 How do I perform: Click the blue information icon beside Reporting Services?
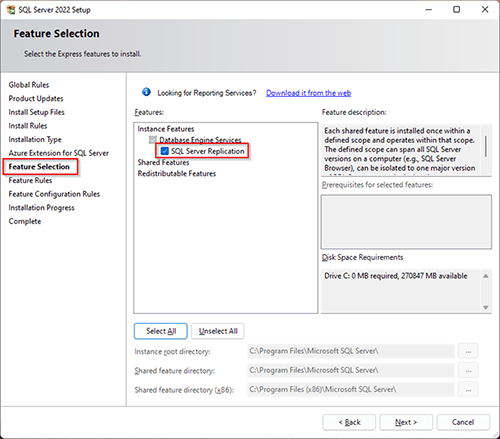[146, 92]
